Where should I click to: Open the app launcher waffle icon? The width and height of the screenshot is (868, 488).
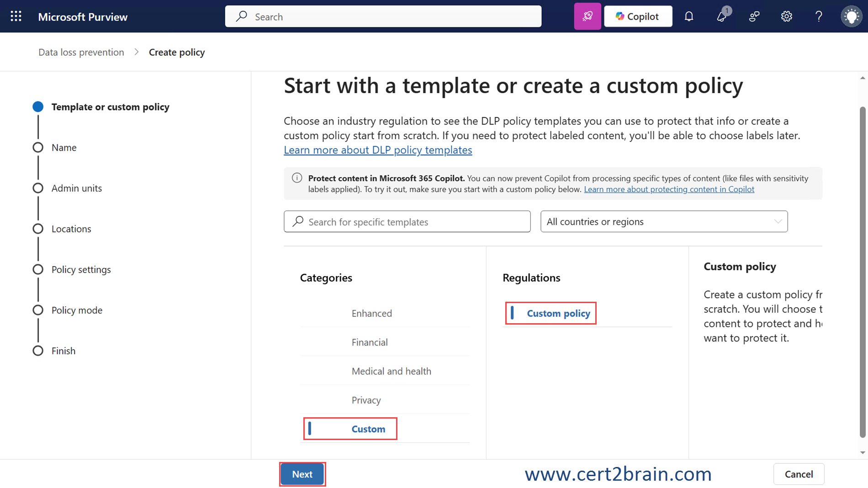(x=16, y=16)
